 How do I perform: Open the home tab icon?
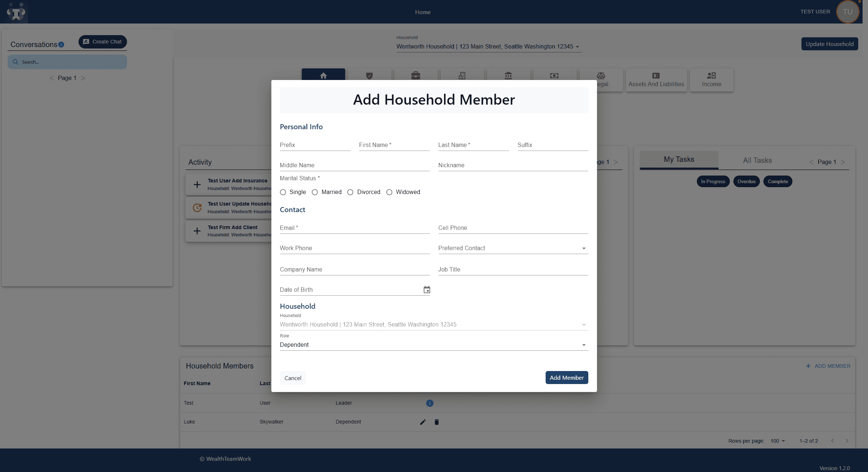click(x=323, y=75)
